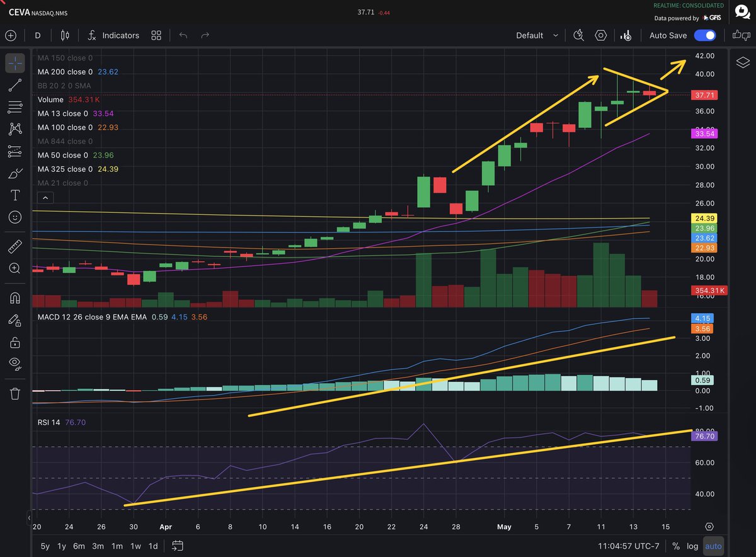Open the indicator templates grid icon
This screenshot has height=557, width=756.
click(x=156, y=35)
